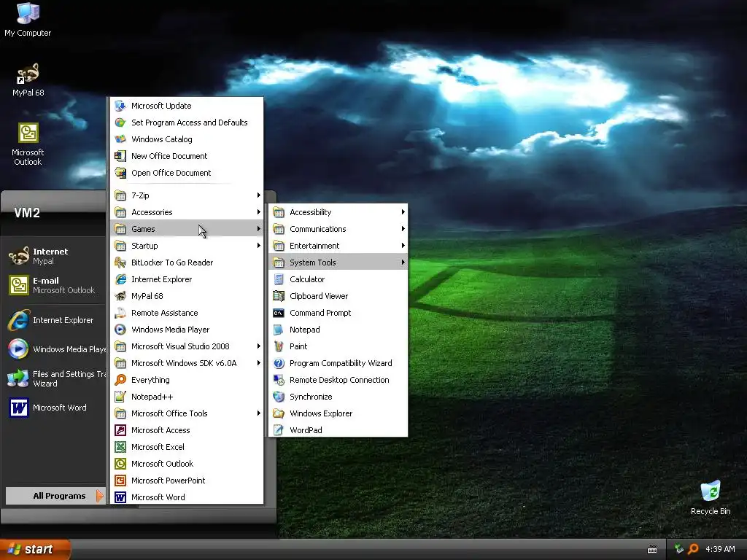747x560 pixels.
Task: Click the All Programs button
Action: click(55, 496)
